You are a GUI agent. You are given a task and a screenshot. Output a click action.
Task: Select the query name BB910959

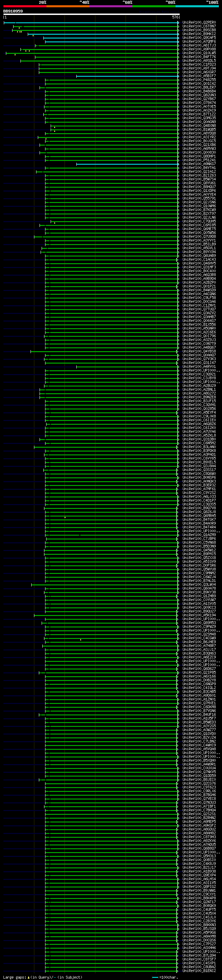tap(13, 11)
